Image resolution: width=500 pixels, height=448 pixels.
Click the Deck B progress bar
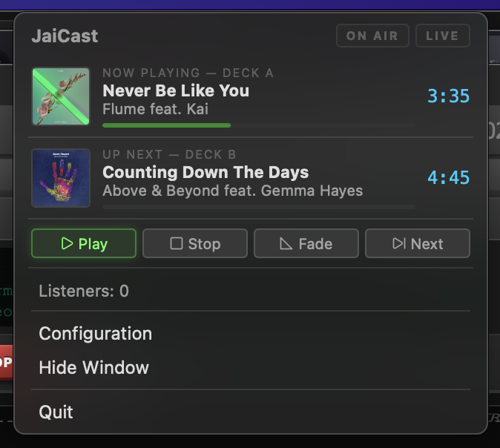point(258,206)
